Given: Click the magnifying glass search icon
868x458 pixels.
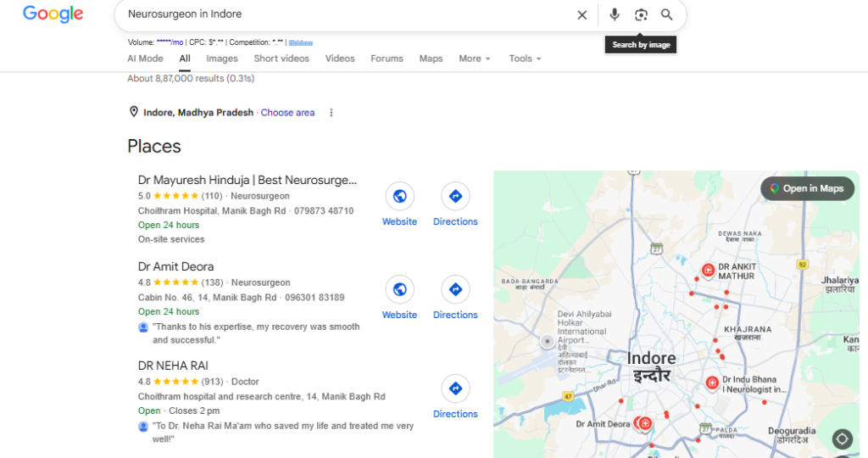Looking at the screenshot, I should [x=666, y=15].
